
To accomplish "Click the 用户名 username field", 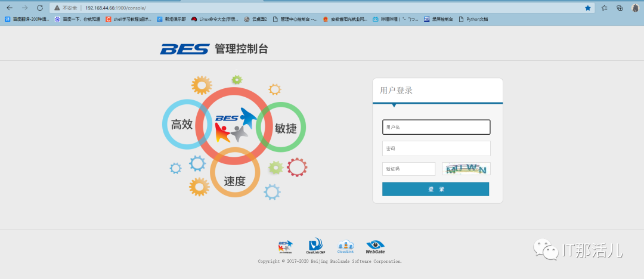I will pos(436,127).
